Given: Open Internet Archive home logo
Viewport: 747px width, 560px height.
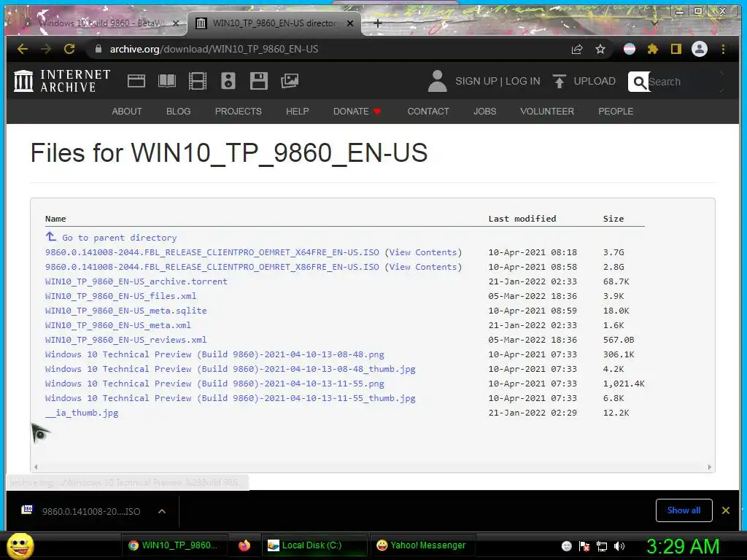Looking at the screenshot, I should tap(63, 81).
